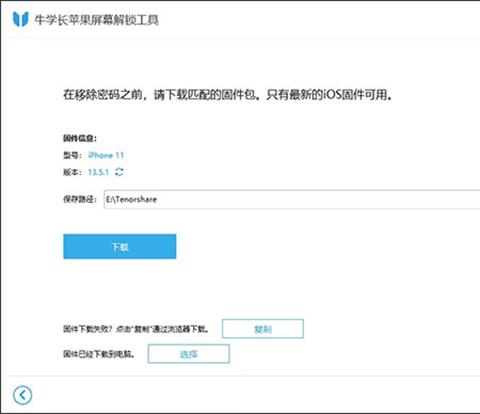Screen dimensions: 480x414
Task: Click the 固件信息 heading label
Action: [80, 138]
